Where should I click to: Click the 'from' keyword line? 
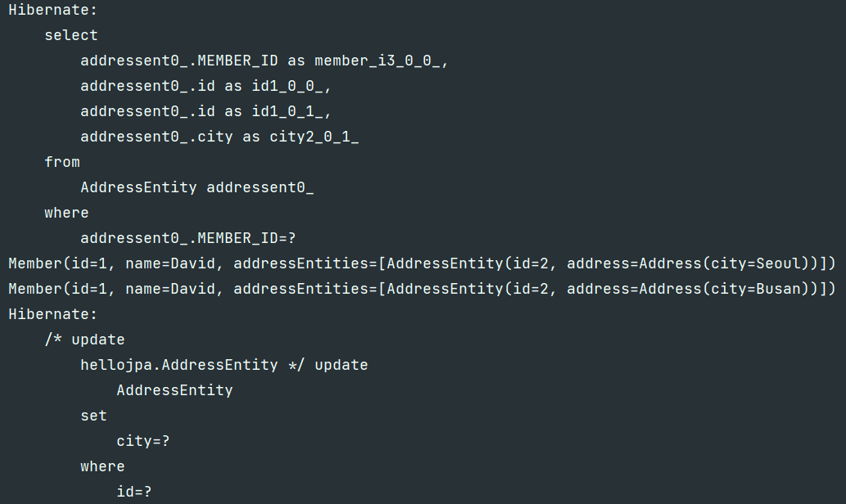coord(62,162)
